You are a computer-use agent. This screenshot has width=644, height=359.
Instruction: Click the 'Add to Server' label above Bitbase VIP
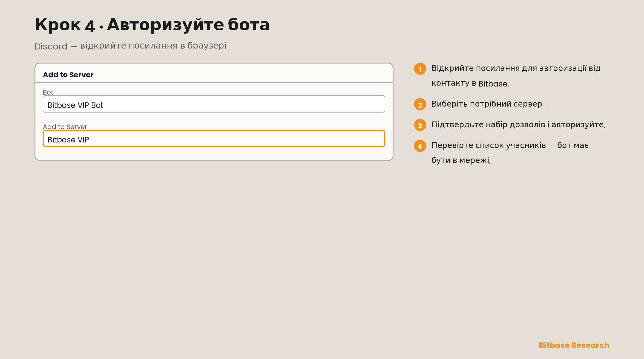pos(65,127)
